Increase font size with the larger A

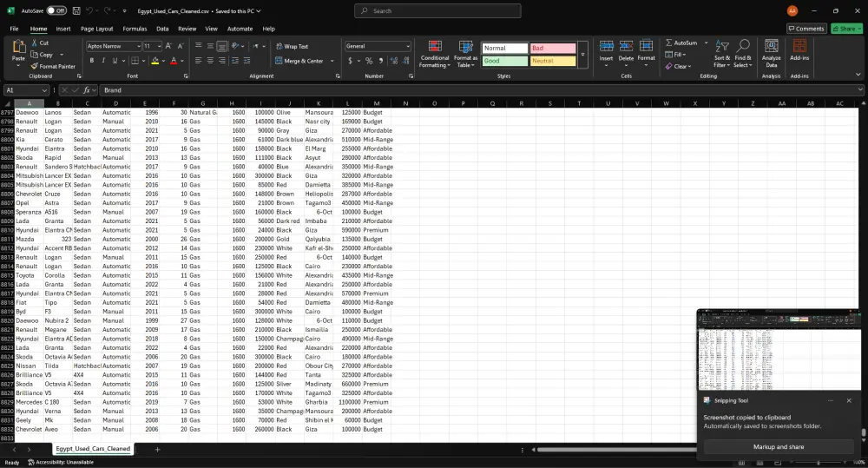click(x=168, y=46)
